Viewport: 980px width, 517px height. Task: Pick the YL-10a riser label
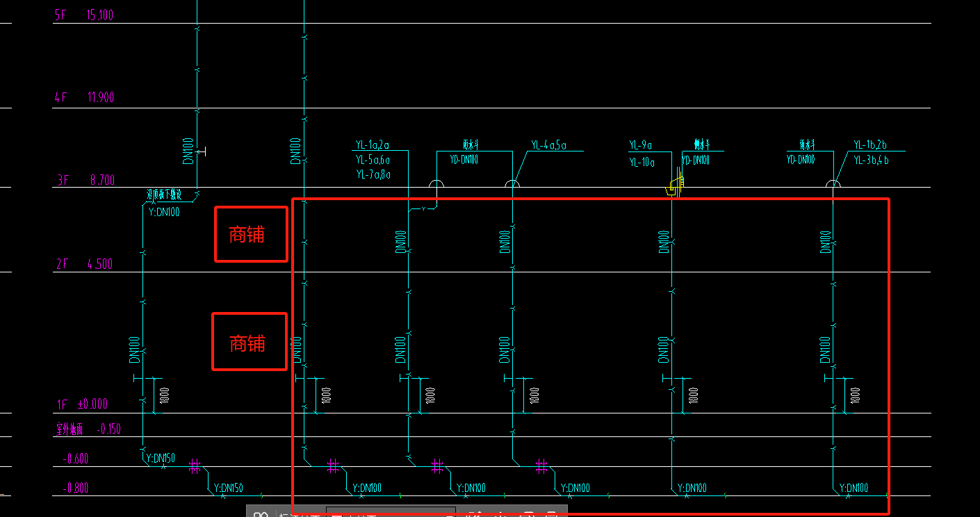642,163
